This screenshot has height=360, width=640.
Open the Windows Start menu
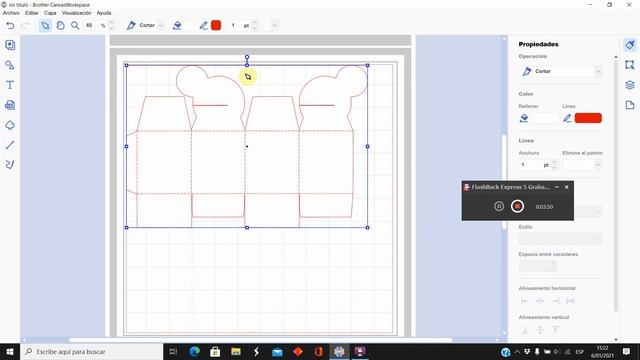pyautogui.click(x=10, y=351)
